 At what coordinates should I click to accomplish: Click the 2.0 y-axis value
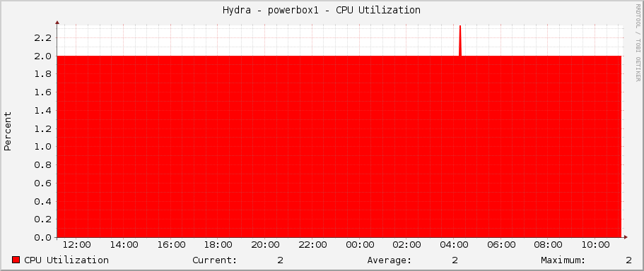[42, 56]
